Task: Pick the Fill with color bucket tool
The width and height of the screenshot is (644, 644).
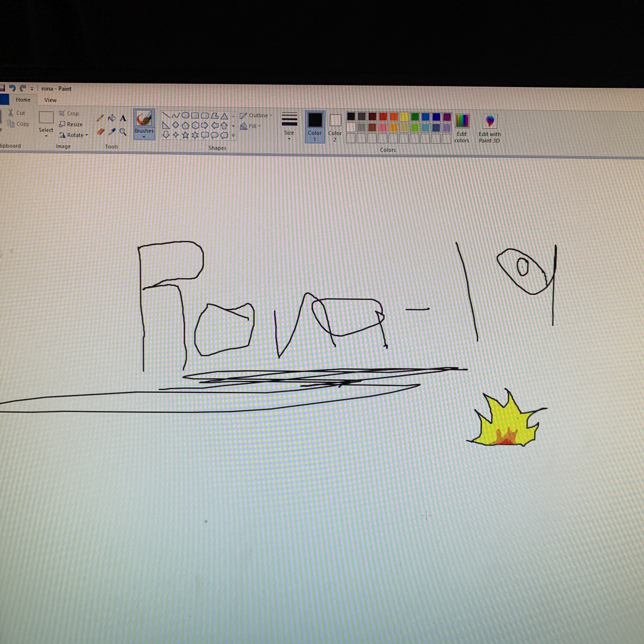Action: [112, 118]
